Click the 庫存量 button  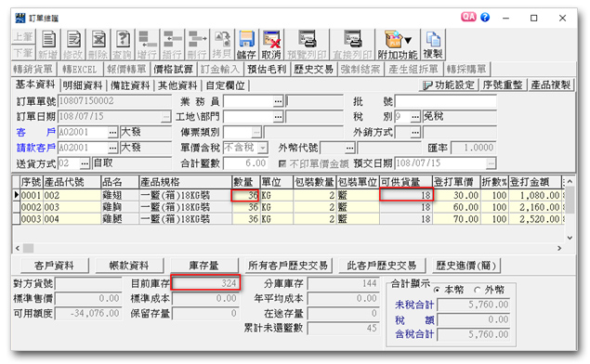203,266
